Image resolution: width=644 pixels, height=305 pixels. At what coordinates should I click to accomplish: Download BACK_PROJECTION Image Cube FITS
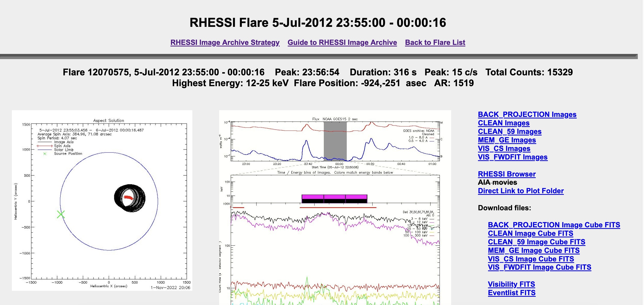(554, 225)
